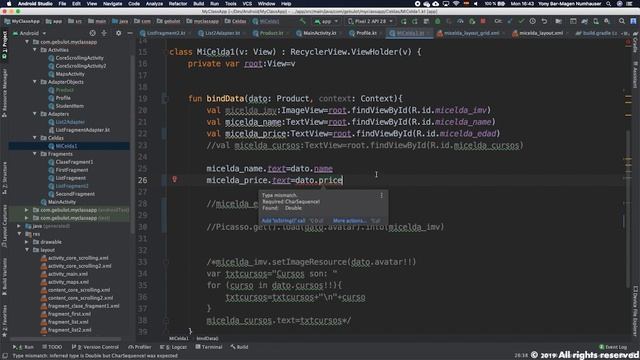Open the Version Control tool window
Viewport: 640px width, 360px height.
coord(95,347)
